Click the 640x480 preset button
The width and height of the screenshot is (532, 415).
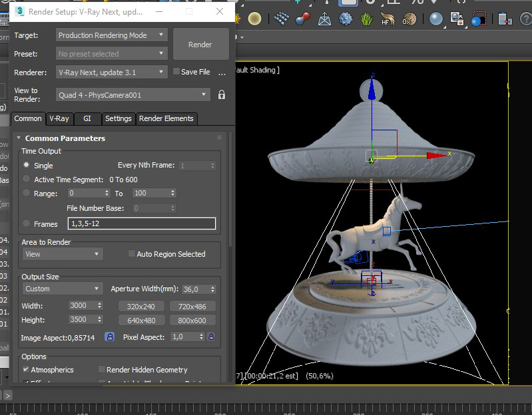[141, 321]
